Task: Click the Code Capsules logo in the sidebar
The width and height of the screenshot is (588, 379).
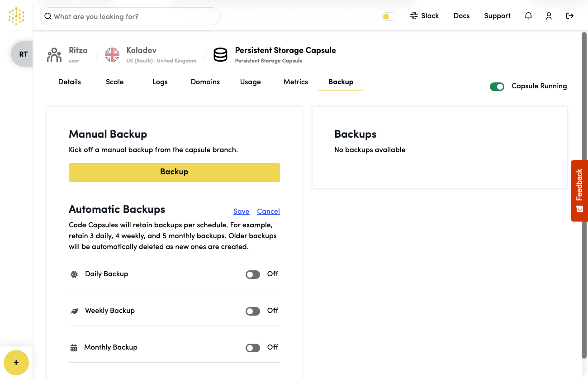Action: [x=16, y=16]
